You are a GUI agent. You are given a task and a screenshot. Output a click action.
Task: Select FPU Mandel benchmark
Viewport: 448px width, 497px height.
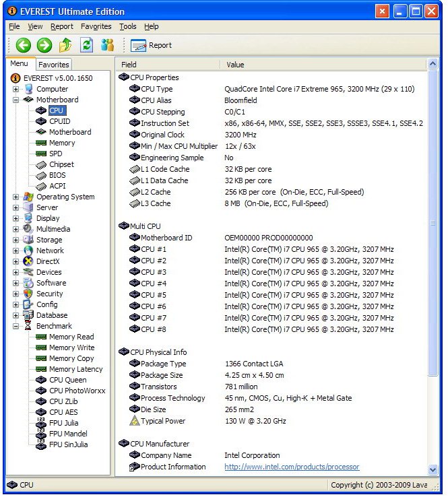(68, 434)
